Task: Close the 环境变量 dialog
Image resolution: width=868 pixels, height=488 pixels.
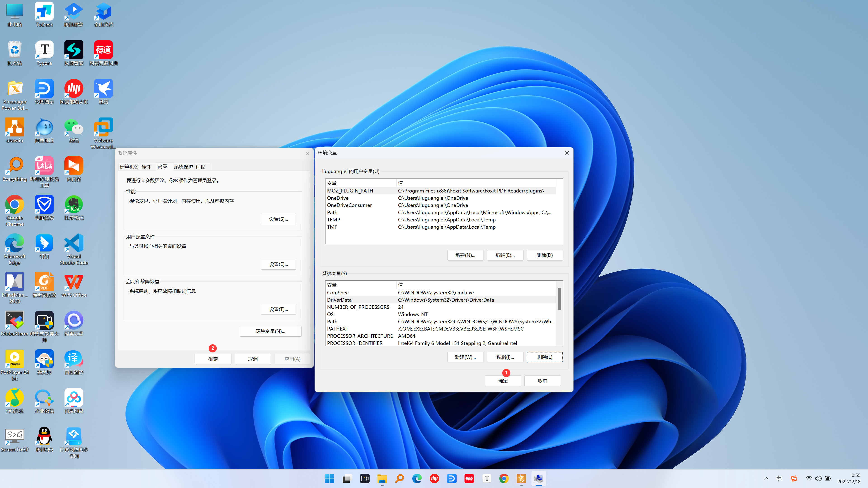Action: (567, 153)
